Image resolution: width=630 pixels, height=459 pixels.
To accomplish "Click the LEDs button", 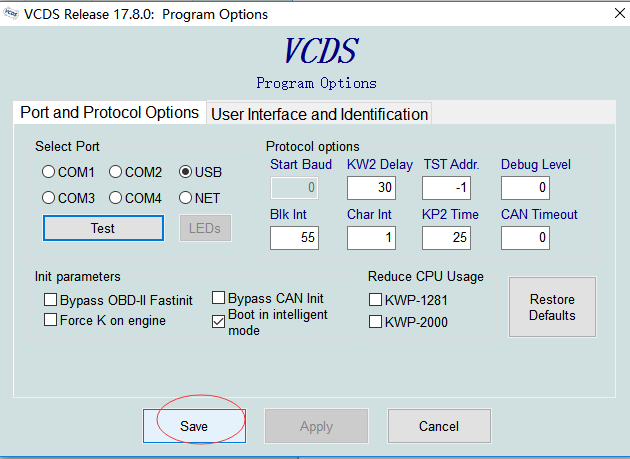I will (205, 228).
